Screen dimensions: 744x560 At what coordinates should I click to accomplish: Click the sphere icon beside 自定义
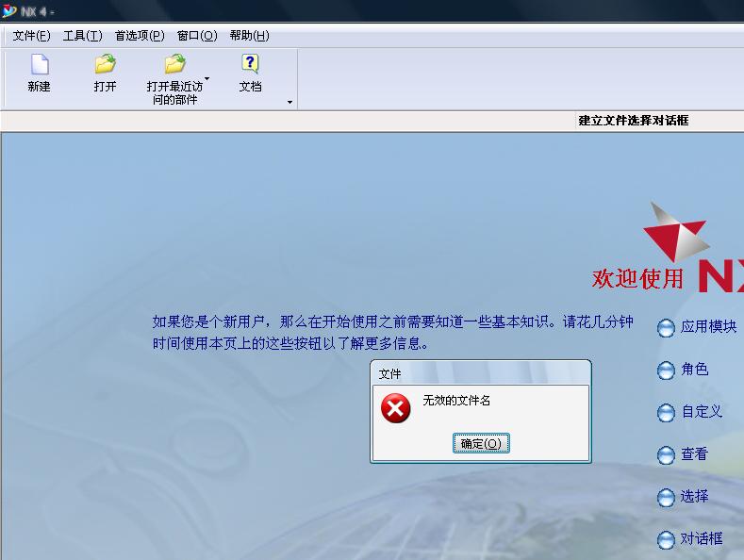point(666,413)
